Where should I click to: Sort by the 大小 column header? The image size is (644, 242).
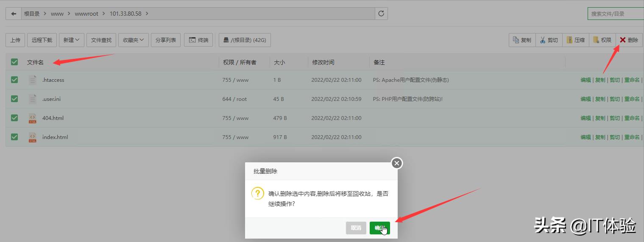279,62
